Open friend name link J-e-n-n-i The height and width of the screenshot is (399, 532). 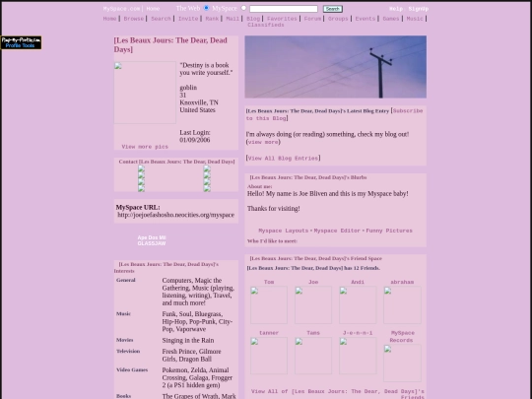[x=358, y=333]
